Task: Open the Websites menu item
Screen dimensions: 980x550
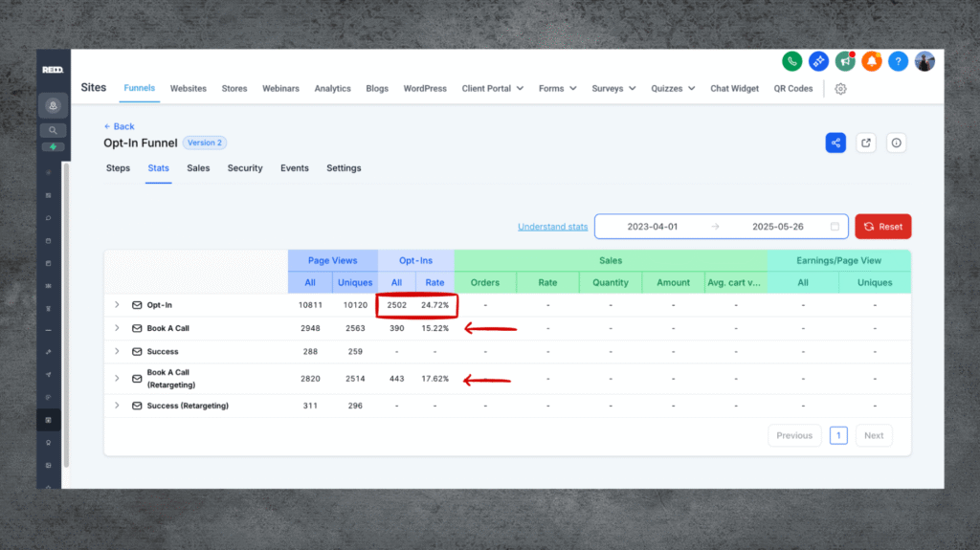Action: pyautogui.click(x=189, y=89)
